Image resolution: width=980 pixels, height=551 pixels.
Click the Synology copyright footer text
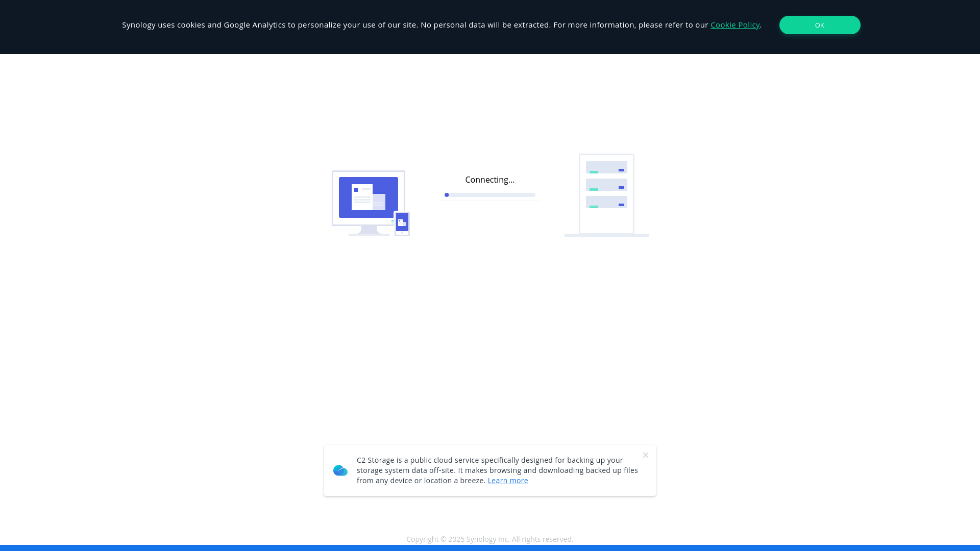(490, 539)
